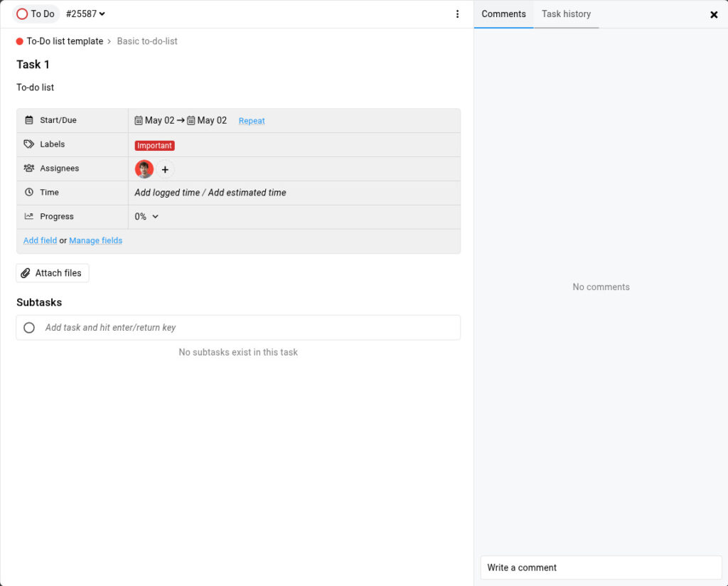Click the red project color dot
Screen dimensions: 728x586
pyautogui.click(x=19, y=41)
